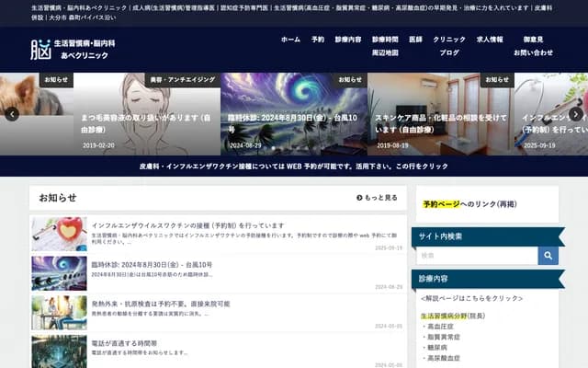Click the search input field 検索
This screenshot has height=368, width=588.
477,256
